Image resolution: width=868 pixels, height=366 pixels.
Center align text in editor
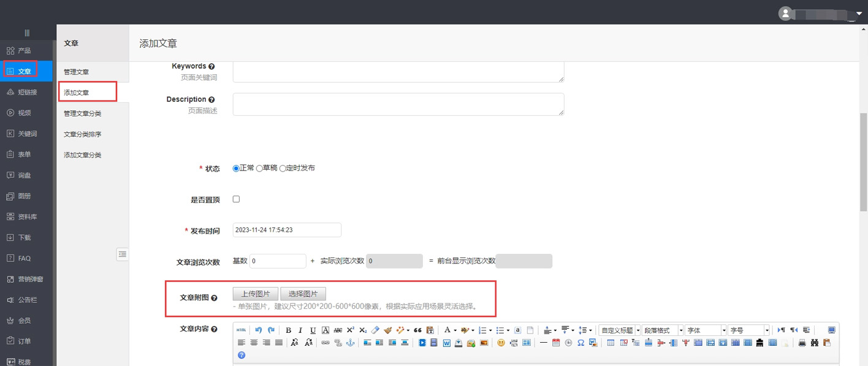pos(254,343)
